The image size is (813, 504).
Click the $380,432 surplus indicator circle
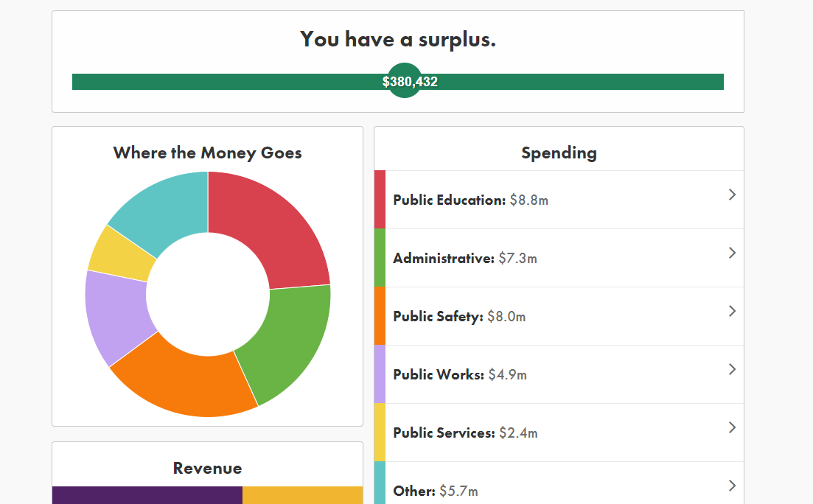tap(405, 82)
